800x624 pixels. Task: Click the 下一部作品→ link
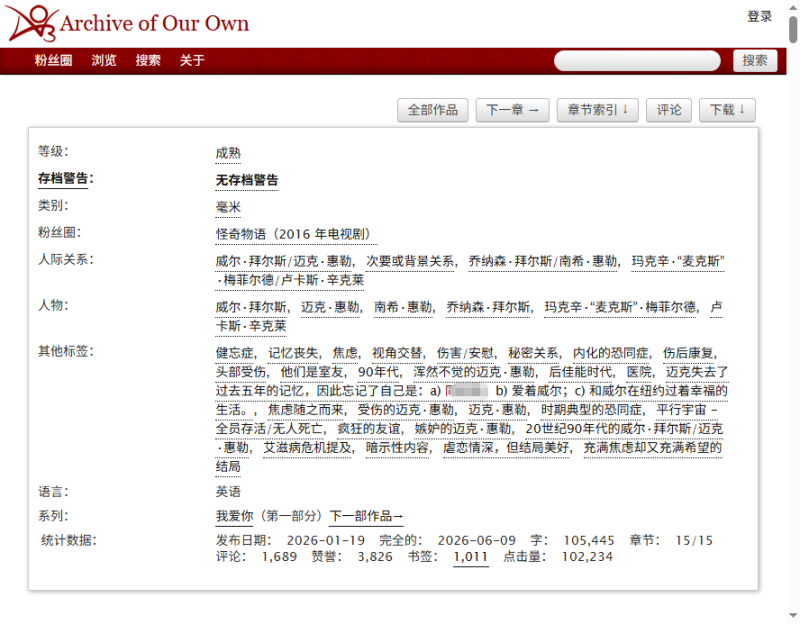pos(366,516)
